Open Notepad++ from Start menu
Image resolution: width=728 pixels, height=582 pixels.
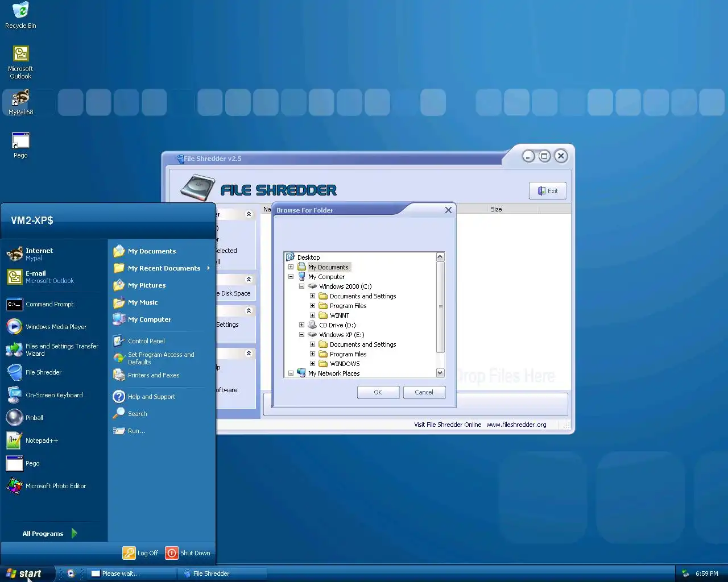click(54, 440)
